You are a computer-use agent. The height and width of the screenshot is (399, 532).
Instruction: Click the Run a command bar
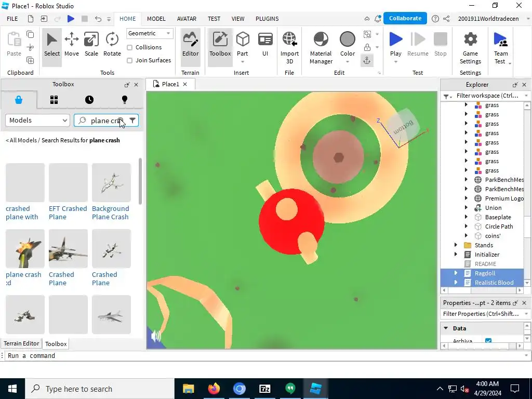(x=264, y=355)
